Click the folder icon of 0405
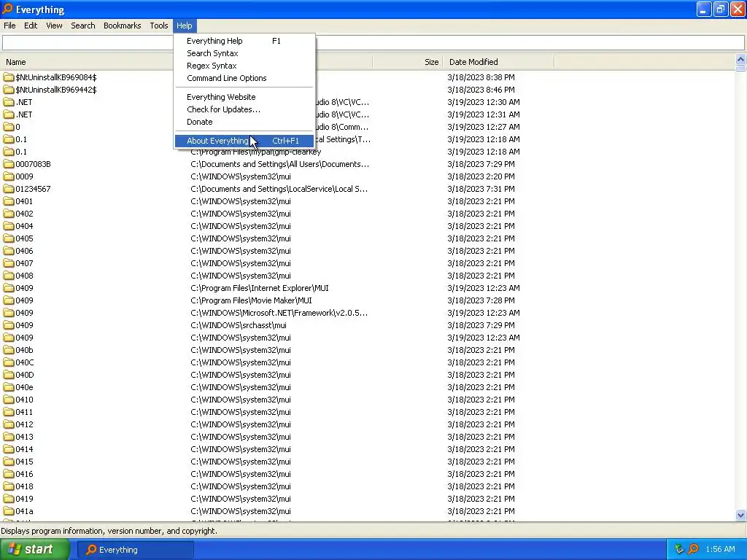Viewport: 747px width, 560px height. 9,238
